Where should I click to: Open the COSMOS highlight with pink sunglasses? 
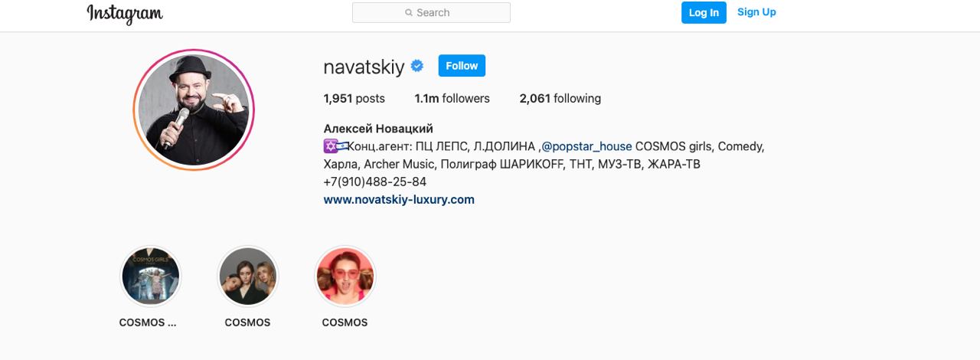pyautogui.click(x=345, y=276)
